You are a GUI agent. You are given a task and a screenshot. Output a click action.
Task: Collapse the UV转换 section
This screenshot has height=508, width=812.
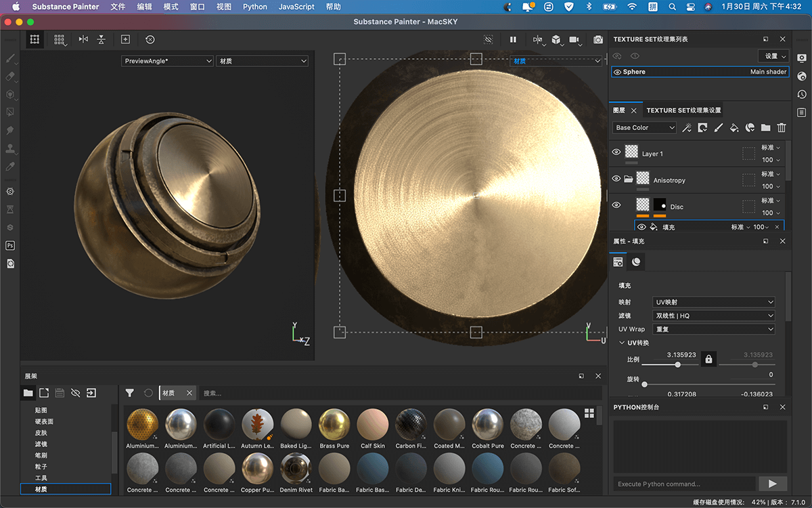pyautogui.click(x=622, y=343)
